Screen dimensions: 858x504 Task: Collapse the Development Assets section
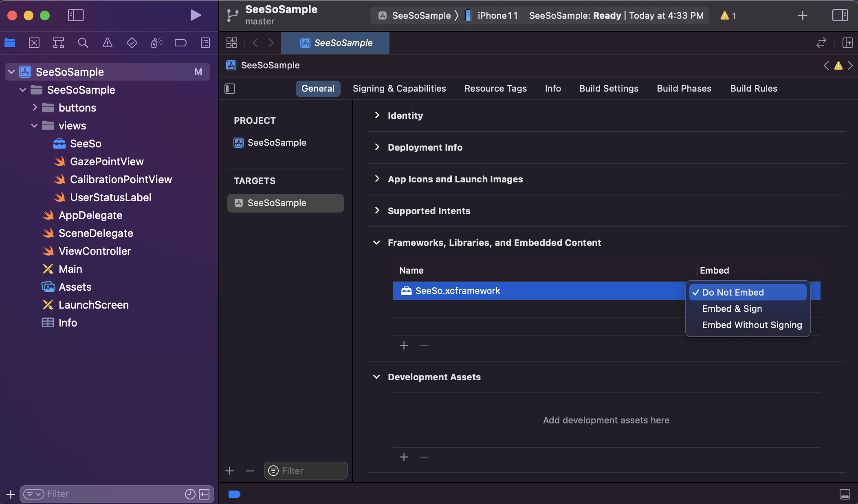click(376, 377)
